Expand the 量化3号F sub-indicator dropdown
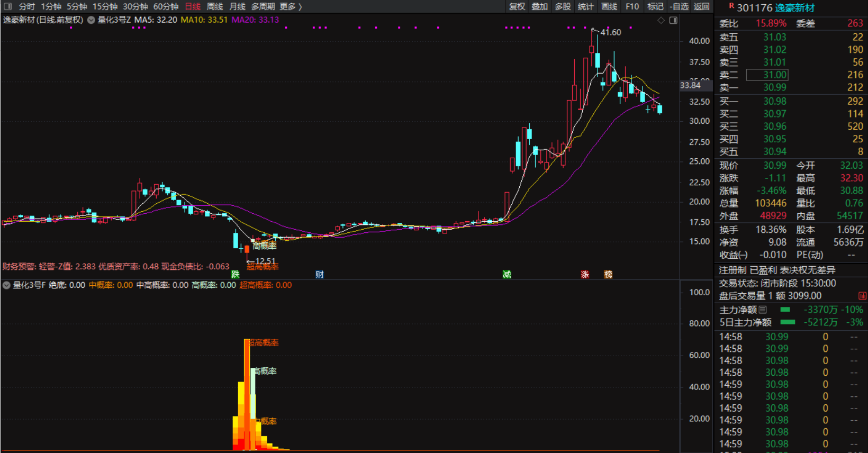This screenshot has height=453, width=868. (x=6, y=285)
